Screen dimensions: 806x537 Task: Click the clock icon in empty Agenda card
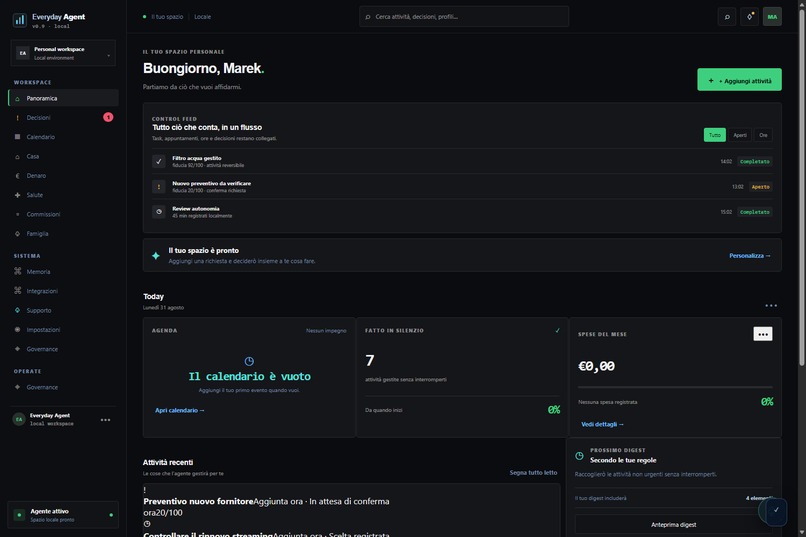click(x=249, y=361)
